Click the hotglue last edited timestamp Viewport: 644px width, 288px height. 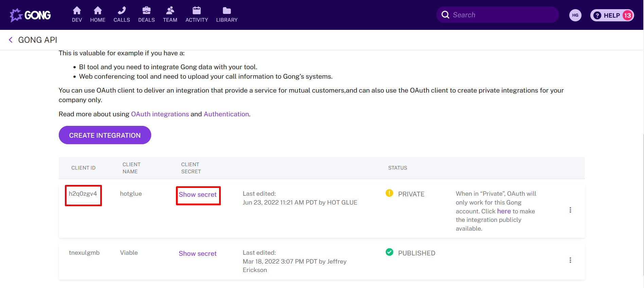click(x=300, y=203)
